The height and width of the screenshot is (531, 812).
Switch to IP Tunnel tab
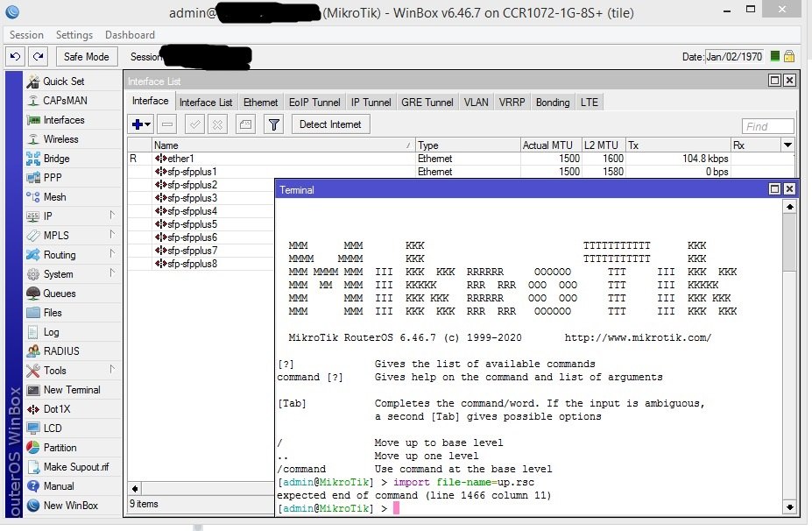click(371, 102)
